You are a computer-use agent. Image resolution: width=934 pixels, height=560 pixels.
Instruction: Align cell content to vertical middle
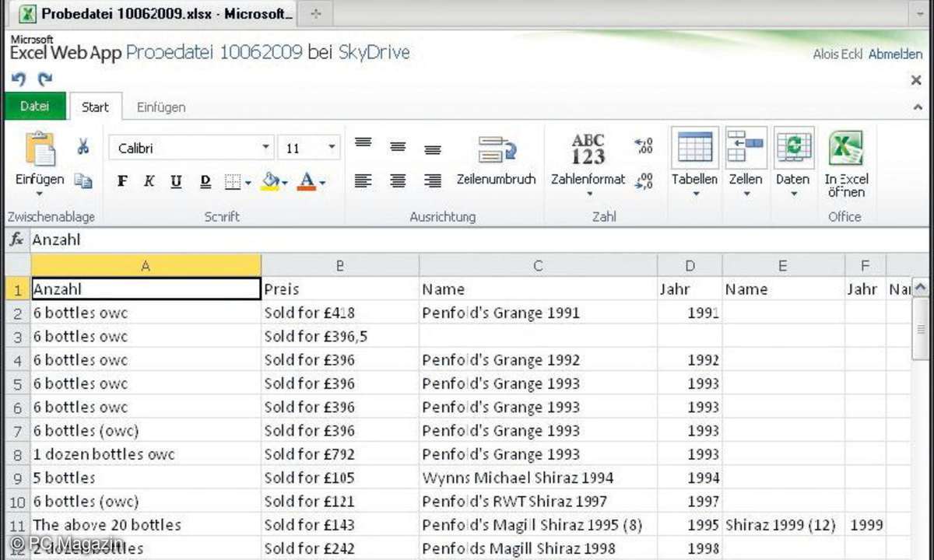(398, 146)
